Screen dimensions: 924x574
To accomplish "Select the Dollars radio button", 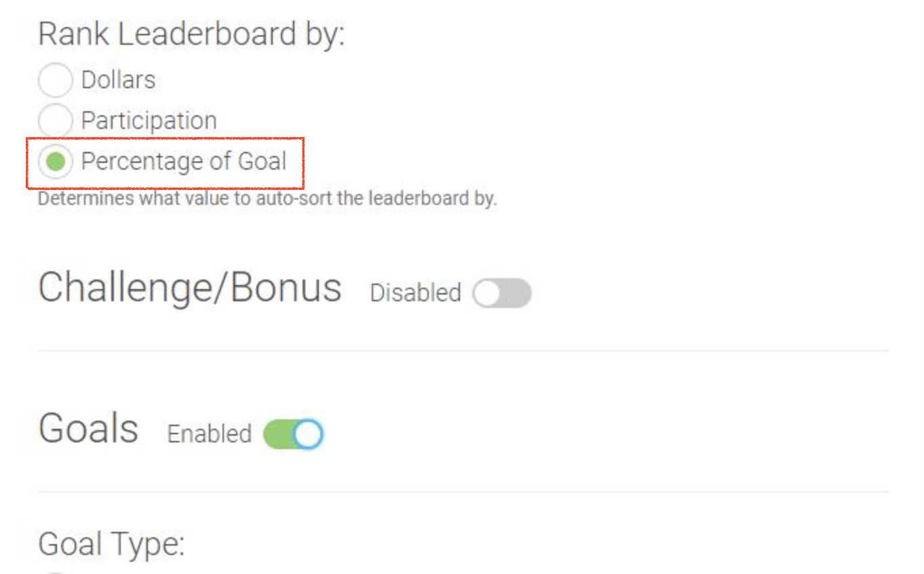I will point(55,81).
